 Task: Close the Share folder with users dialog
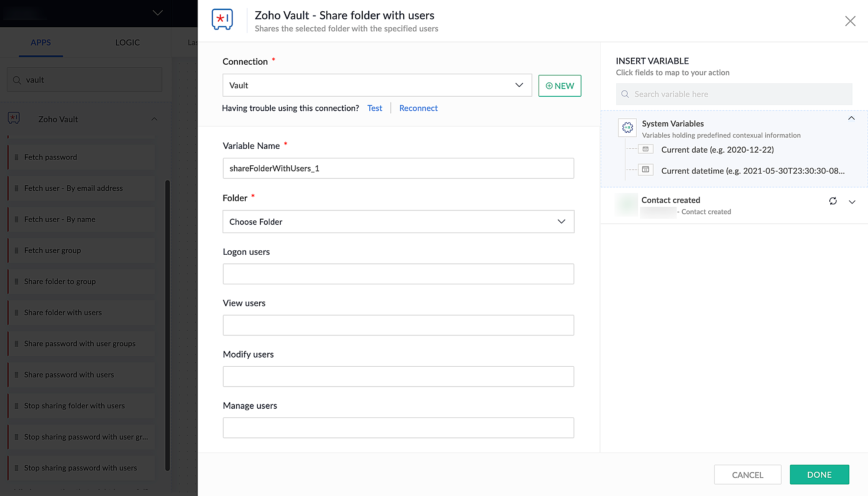pyautogui.click(x=850, y=21)
